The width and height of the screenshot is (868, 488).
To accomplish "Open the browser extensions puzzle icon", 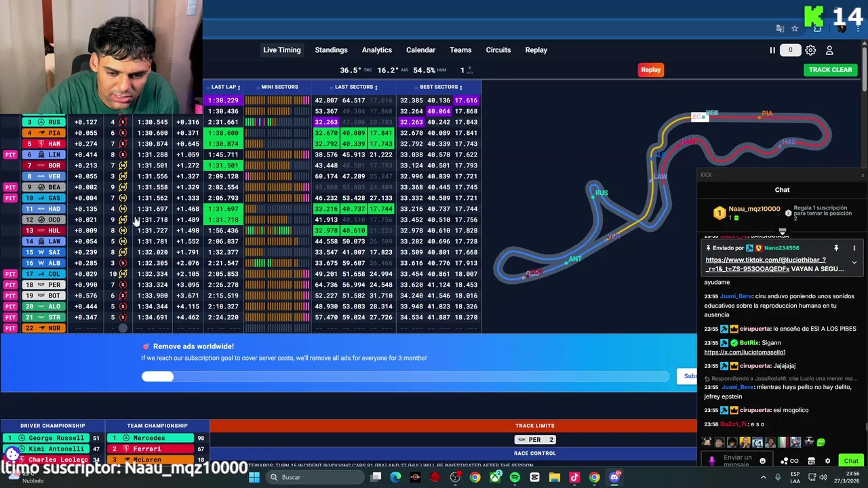I will point(817,28).
